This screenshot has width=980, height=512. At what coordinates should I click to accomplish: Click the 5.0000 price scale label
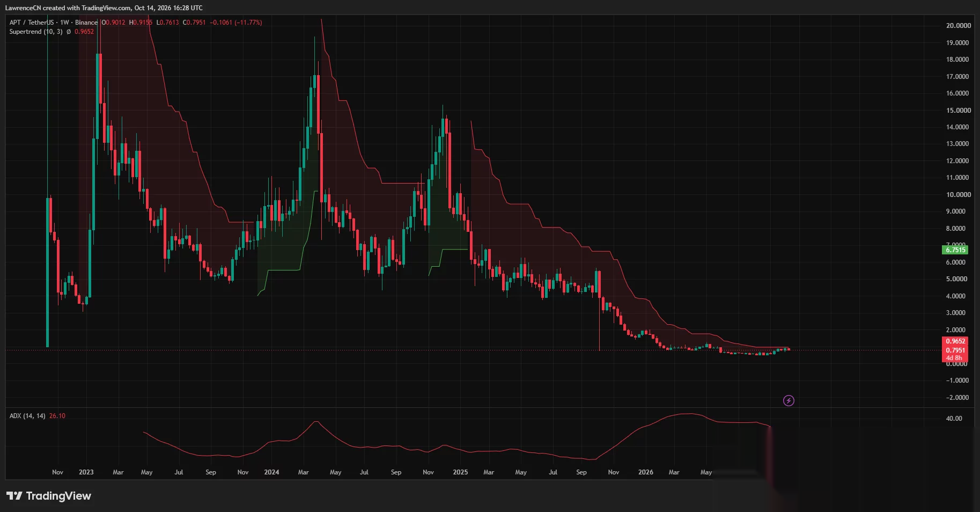tap(957, 279)
